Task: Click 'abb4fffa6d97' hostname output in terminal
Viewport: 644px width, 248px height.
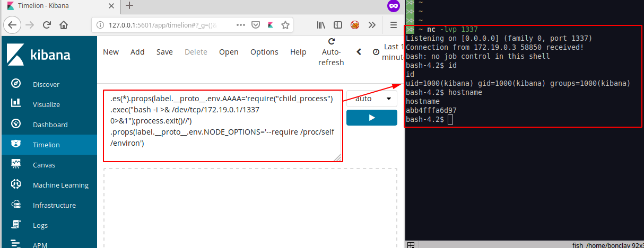Action: [431, 111]
